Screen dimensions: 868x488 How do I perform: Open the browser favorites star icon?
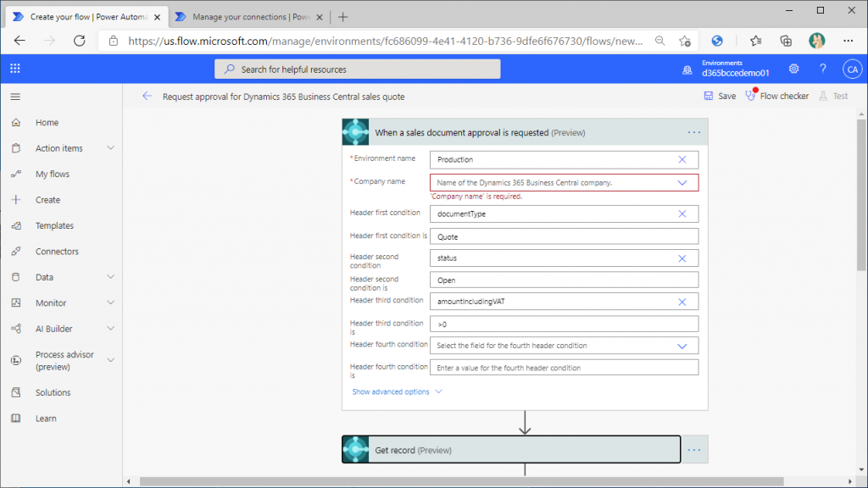click(755, 41)
